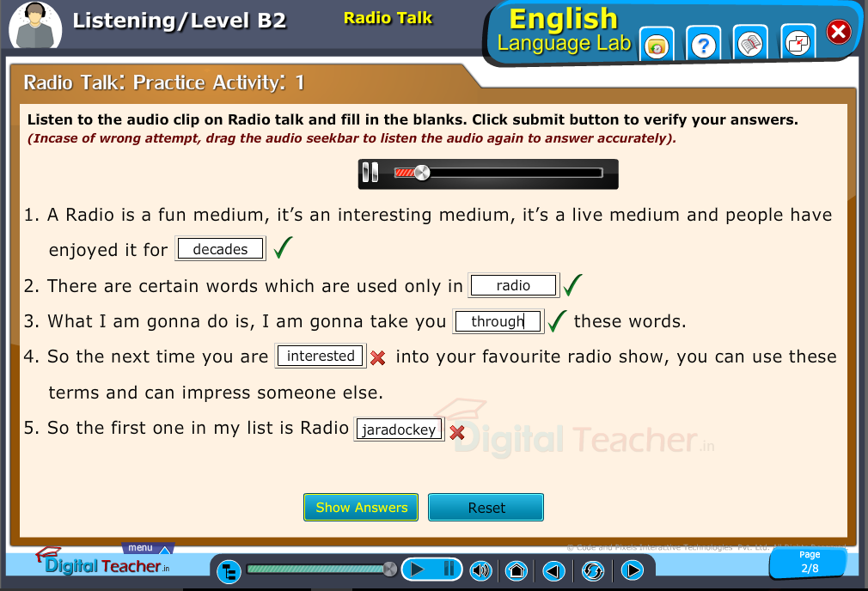Mute the lesson with speaker icon
This screenshot has width=868, height=591.
[480, 570]
